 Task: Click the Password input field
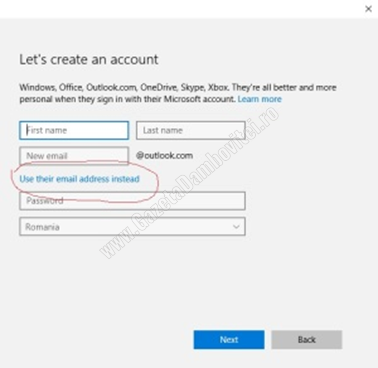coord(132,201)
